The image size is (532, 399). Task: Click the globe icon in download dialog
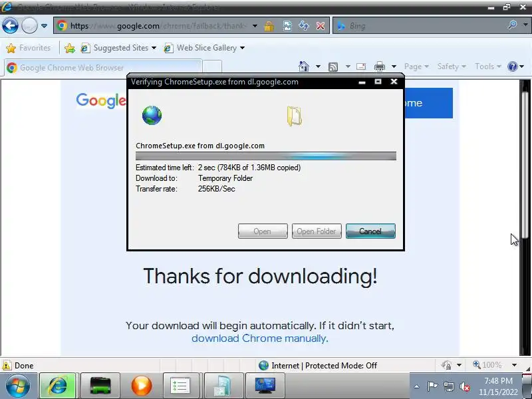click(152, 115)
